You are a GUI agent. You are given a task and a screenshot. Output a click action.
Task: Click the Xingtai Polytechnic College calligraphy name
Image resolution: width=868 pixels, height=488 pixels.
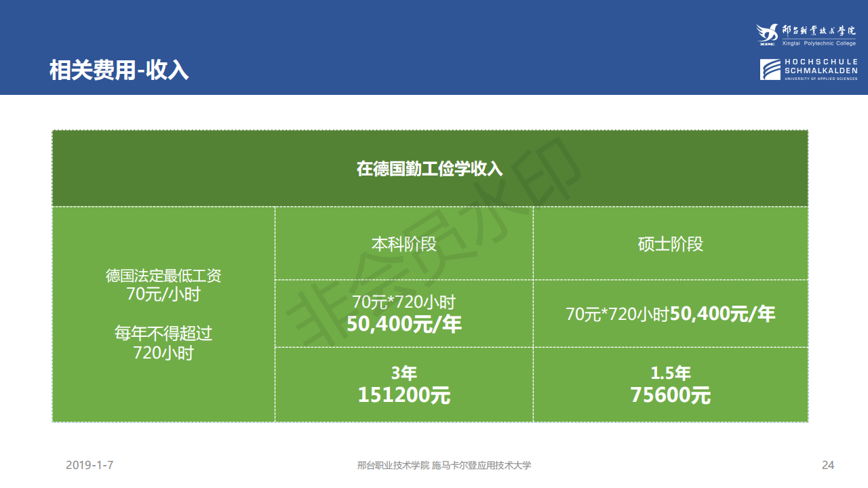(818, 31)
